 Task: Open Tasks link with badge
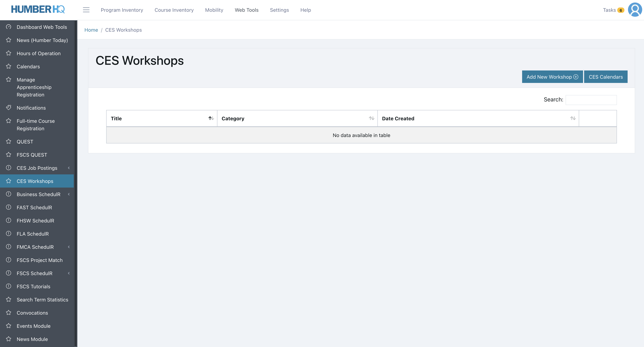pyautogui.click(x=614, y=10)
